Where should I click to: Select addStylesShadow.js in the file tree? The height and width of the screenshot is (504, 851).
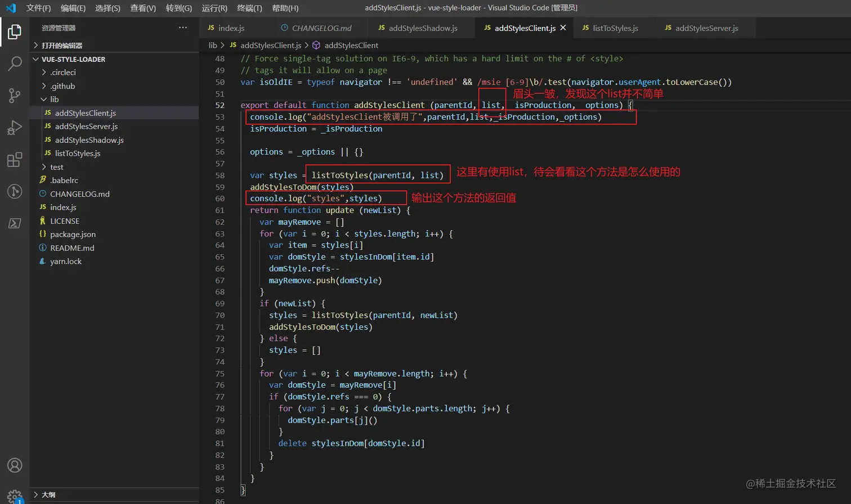point(114,140)
